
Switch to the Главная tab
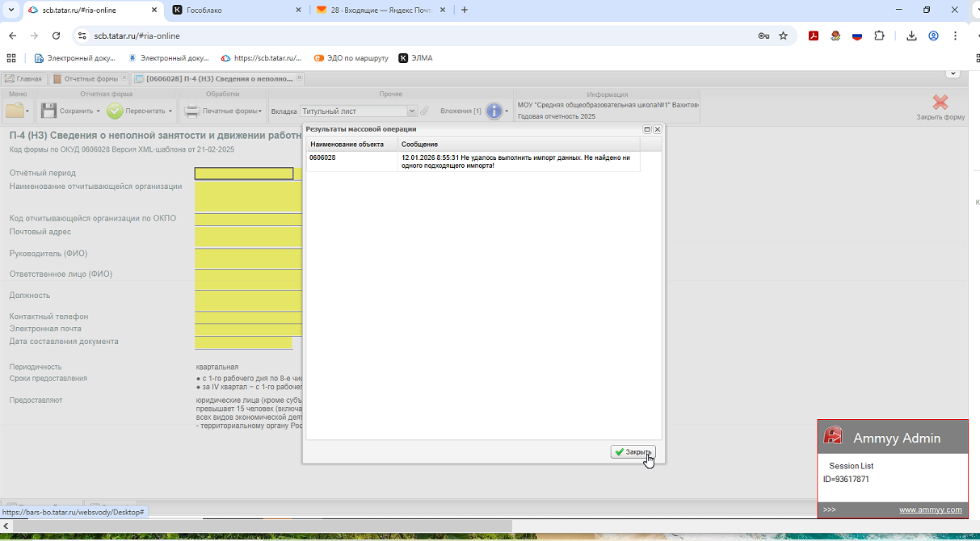click(x=23, y=78)
